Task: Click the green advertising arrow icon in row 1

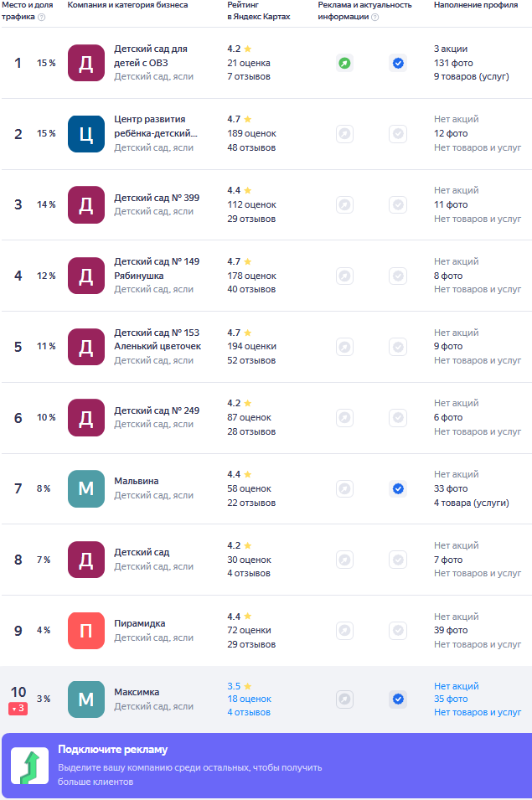Action: 345,64
